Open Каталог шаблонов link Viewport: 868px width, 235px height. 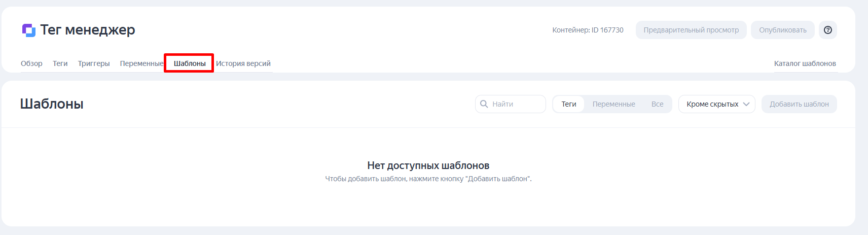pyautogui.click(x=805, y=63)
